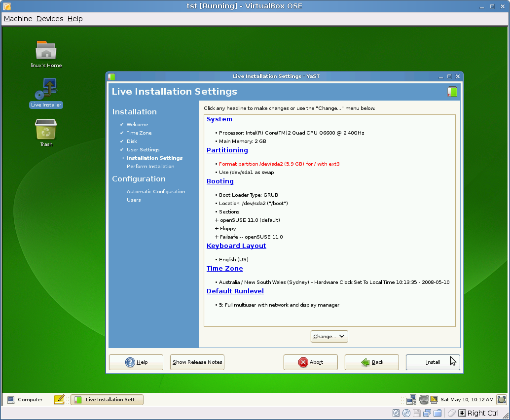Open the Booting settings headline
The height and width of the screenshot is (420, 510).
click(x=220, y=181)
